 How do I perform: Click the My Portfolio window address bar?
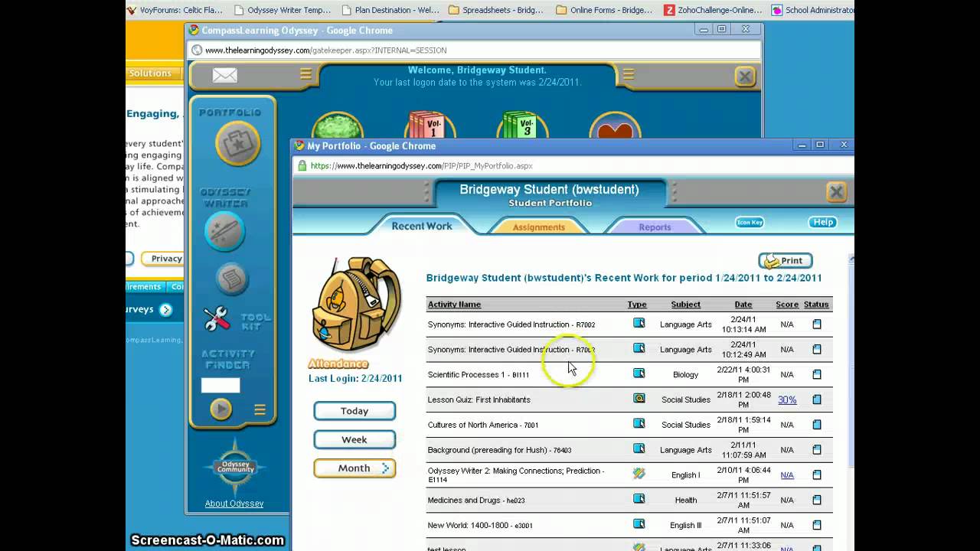tap(573, 165)
